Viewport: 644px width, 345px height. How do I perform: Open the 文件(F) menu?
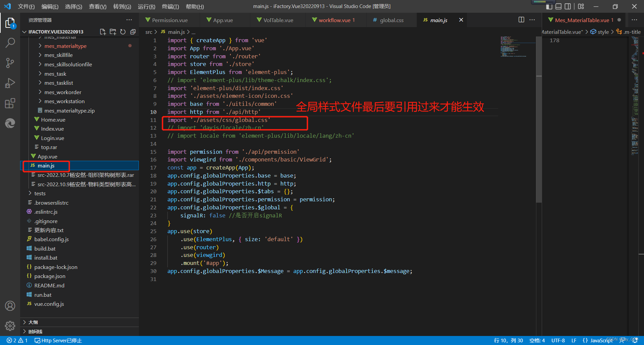pyautogui.click(x=26, y=6)
